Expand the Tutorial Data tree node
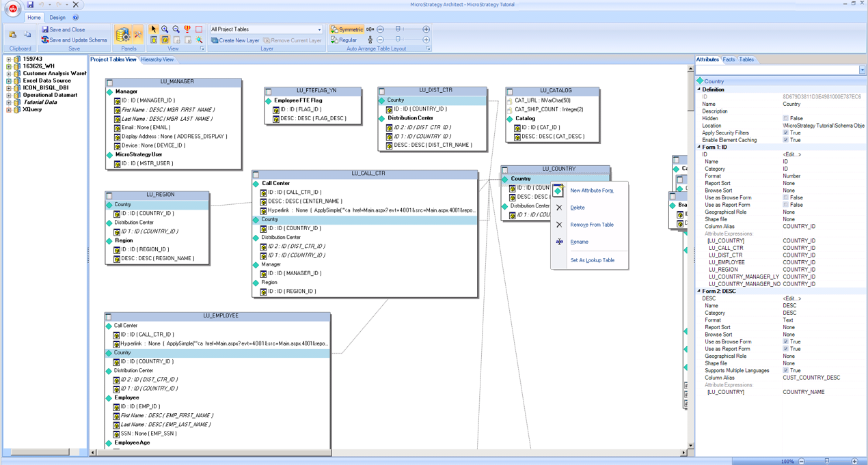The width and height of the screenshot is (868, 465). [x=9, y=102]
